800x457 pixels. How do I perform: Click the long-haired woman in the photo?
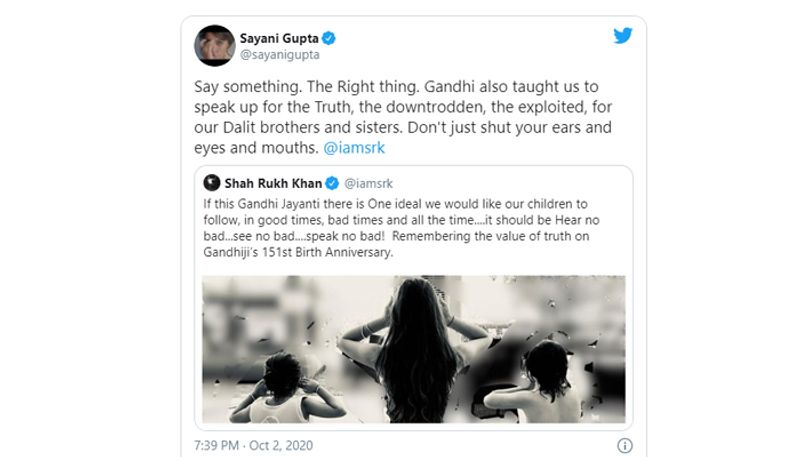[416, 350]
